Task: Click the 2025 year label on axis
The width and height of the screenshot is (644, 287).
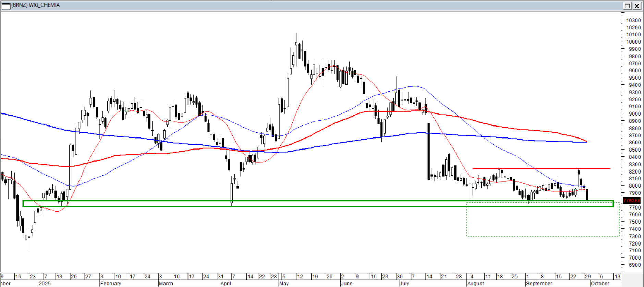Action: pos(45,284)
